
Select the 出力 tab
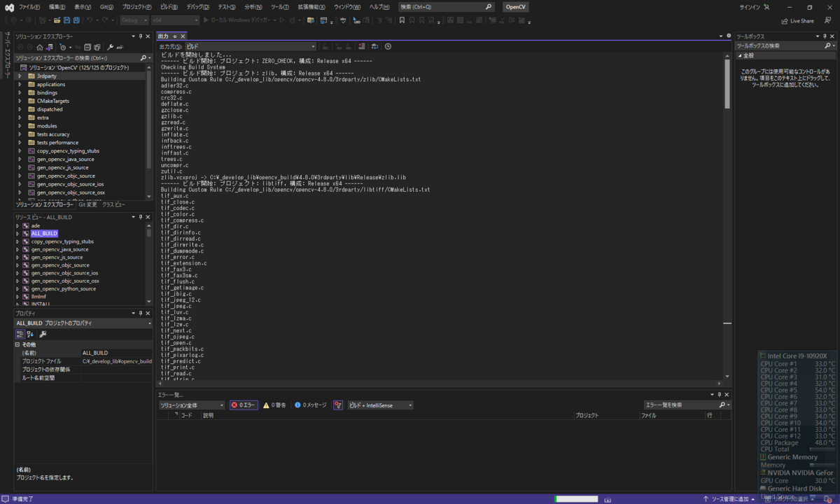(163, 36)
